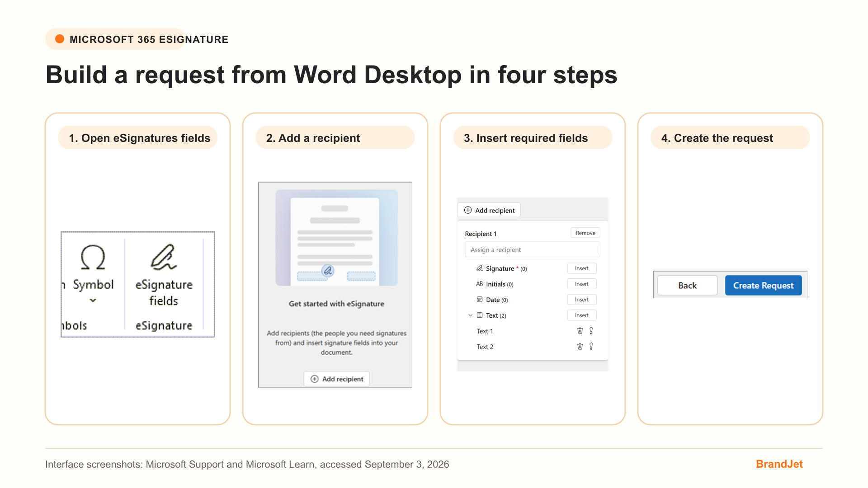Click the round signature badge on the illustration
The height and width of the screenshot is (488, 868).
[x=328, y=271]
